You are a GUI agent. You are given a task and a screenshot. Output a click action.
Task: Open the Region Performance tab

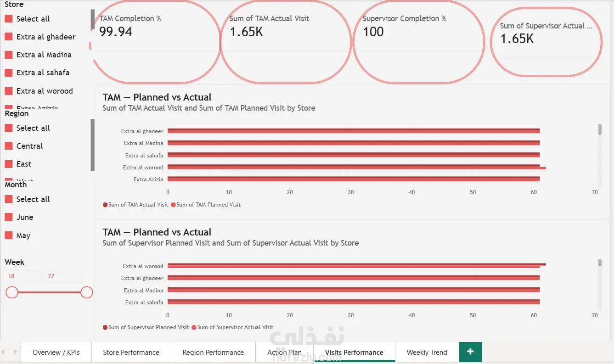(213, 352)
